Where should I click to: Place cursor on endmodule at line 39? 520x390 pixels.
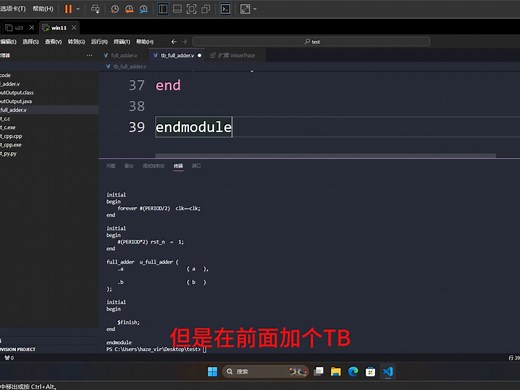pos(193,127)
